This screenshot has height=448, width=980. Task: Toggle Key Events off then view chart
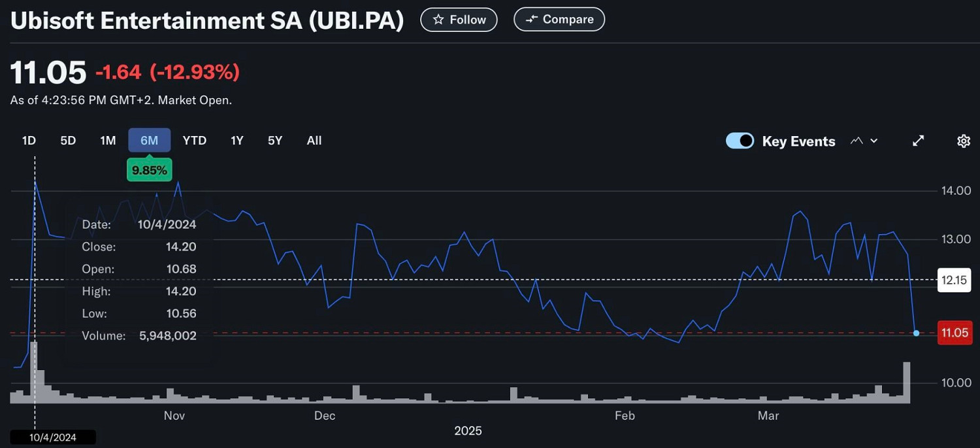click(740, 141)
